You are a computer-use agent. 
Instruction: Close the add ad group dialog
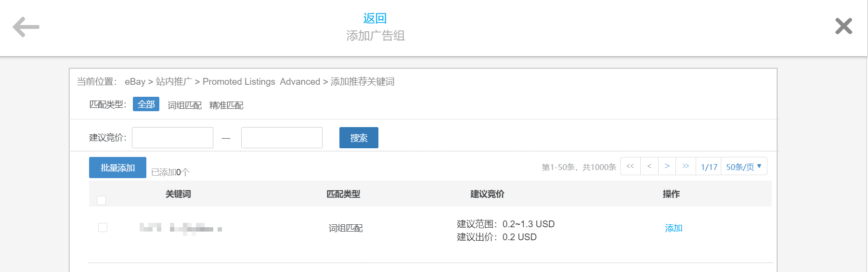coord(843,26)
